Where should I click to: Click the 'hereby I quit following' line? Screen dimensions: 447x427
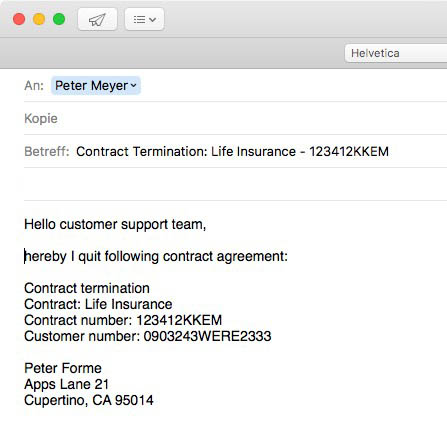156,256
